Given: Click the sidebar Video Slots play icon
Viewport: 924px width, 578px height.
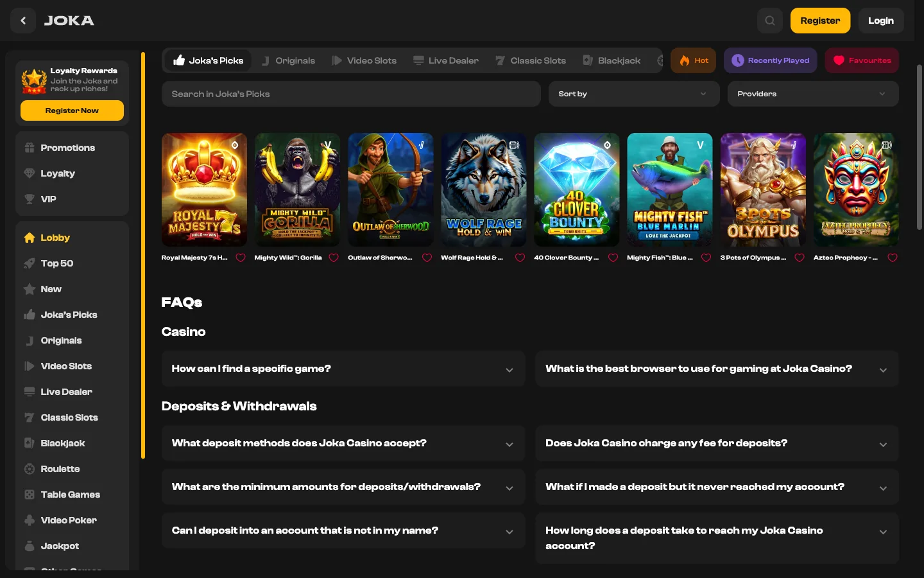Looking at the screenshot, I should 30,366.
